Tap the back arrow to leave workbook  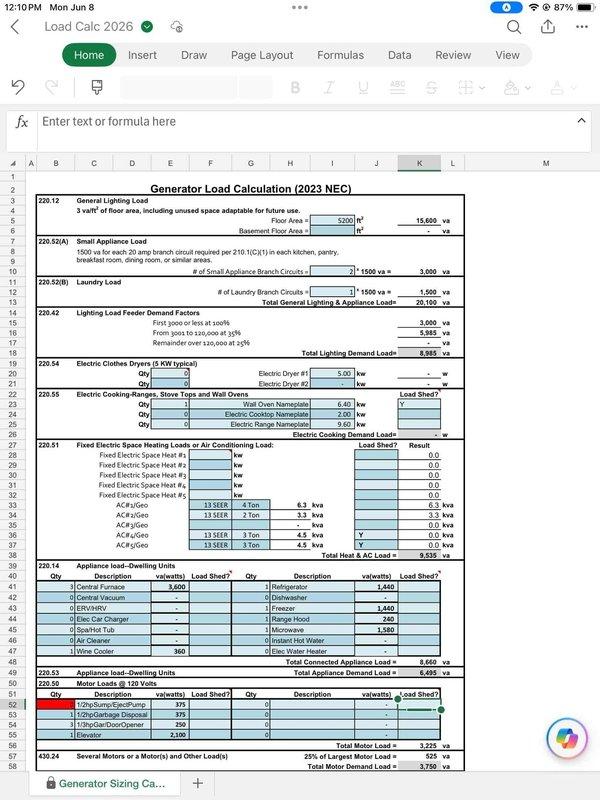tap(15, 27)
